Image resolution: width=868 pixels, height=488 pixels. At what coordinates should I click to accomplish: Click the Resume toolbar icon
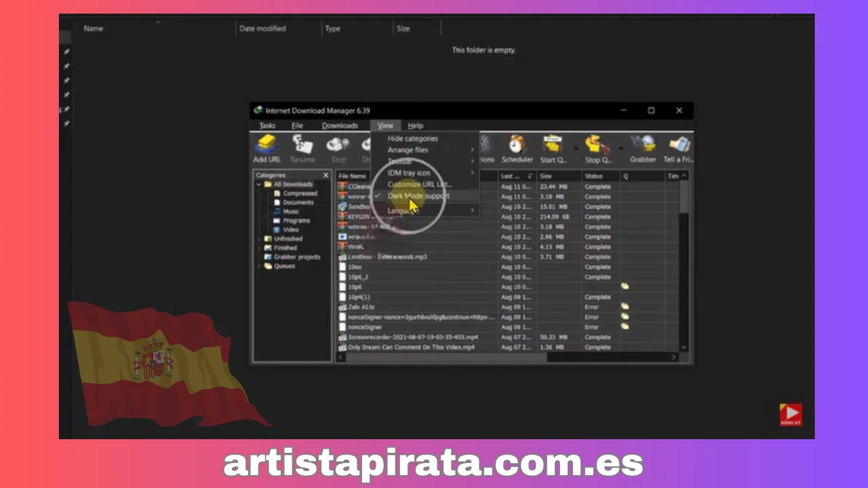[302, 148]
